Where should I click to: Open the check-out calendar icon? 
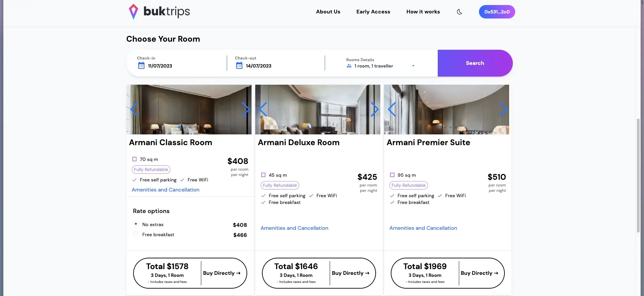click(x=239, y=66)
